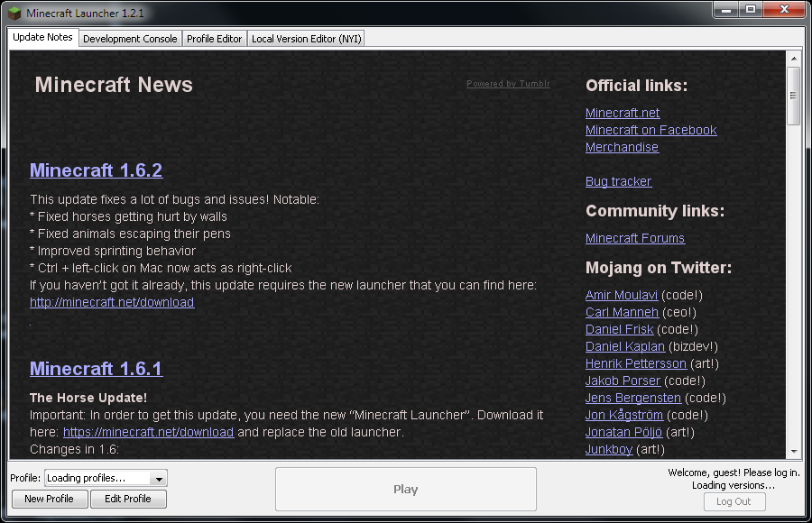Close the Minecraft Launcher window

(784, 9)
